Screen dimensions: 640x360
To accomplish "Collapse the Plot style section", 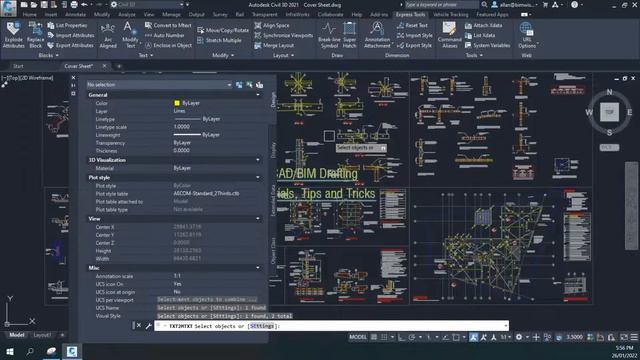I will point(258,178).
